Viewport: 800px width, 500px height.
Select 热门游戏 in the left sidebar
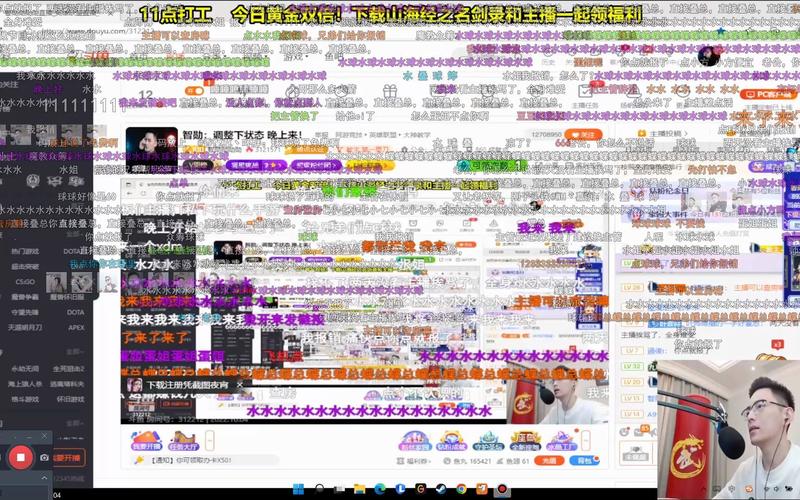click(x=25, y=251)
